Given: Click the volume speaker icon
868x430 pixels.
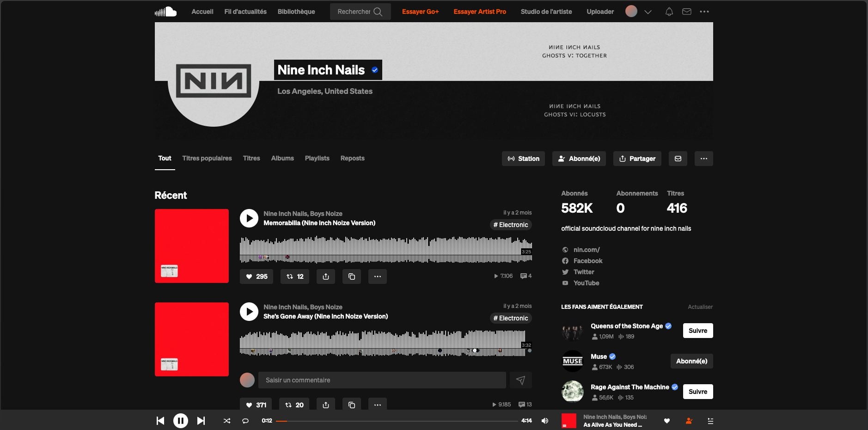Looking at the screenshot, I should click(x=545, y=421).
